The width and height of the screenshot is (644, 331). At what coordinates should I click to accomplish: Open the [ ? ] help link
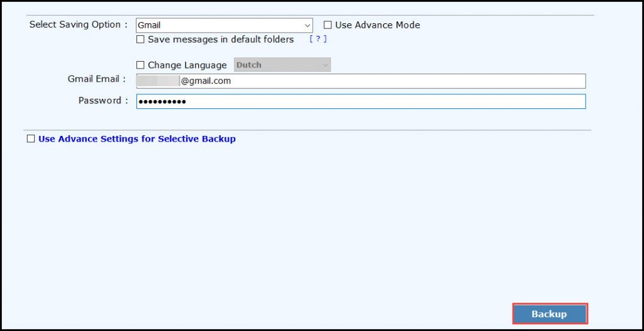(x=318, y=39)
